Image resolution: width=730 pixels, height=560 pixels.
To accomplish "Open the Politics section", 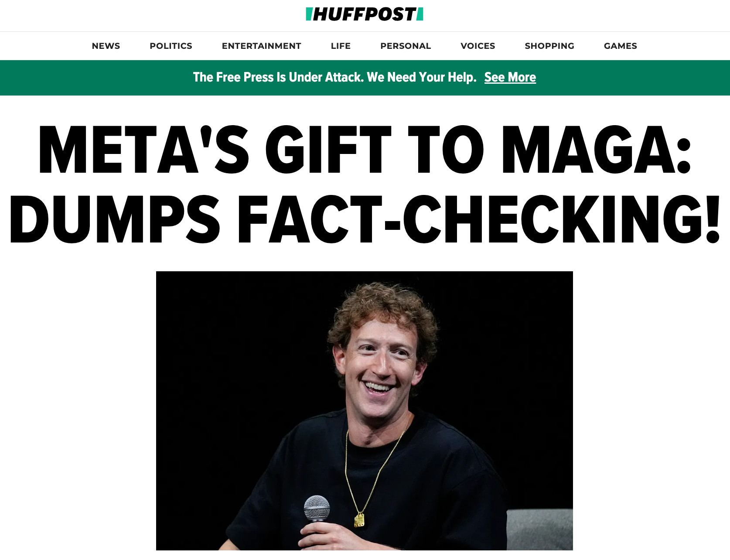I will point(171,46).
